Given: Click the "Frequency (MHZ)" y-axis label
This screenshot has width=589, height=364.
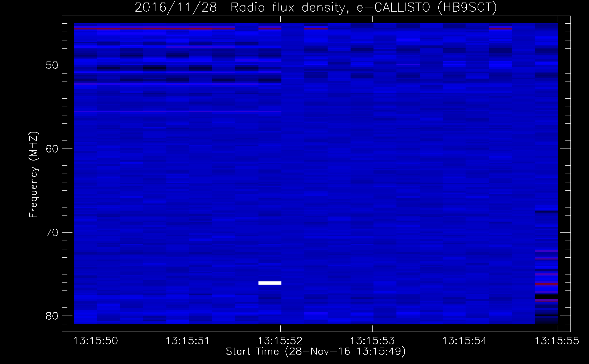Looking at the screenshot, I should [x=33, y=175].
